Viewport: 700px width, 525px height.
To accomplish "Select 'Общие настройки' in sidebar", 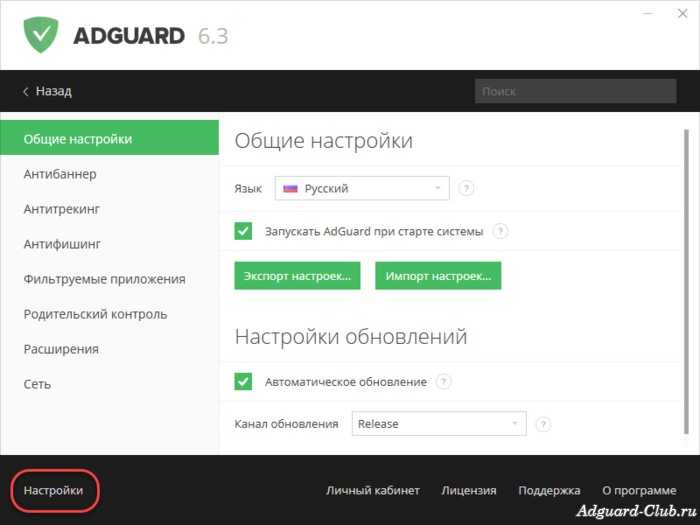I will [x=109, y=138].
